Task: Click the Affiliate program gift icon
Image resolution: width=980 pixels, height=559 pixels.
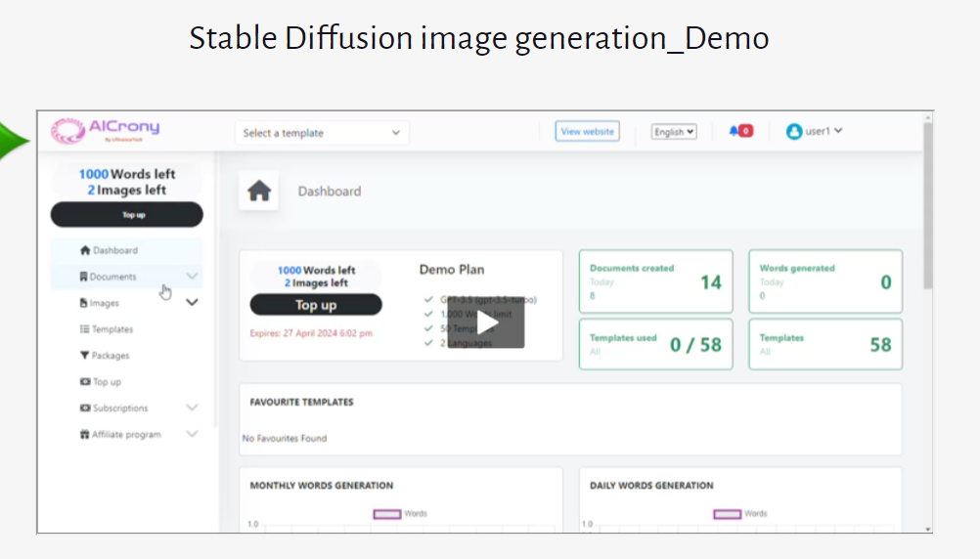Action: pos(84,434)
